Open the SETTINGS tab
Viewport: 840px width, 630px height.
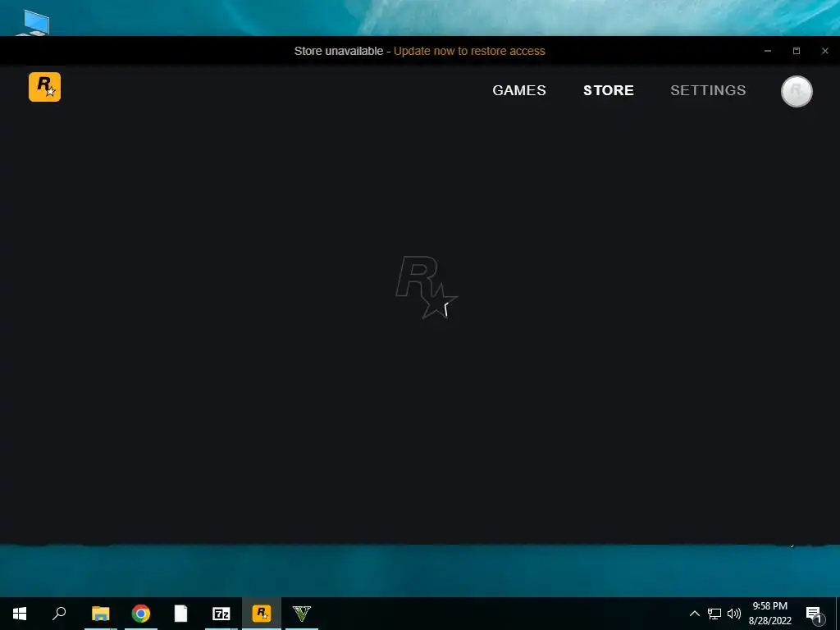pyautogui.click(x=708, y=90)
